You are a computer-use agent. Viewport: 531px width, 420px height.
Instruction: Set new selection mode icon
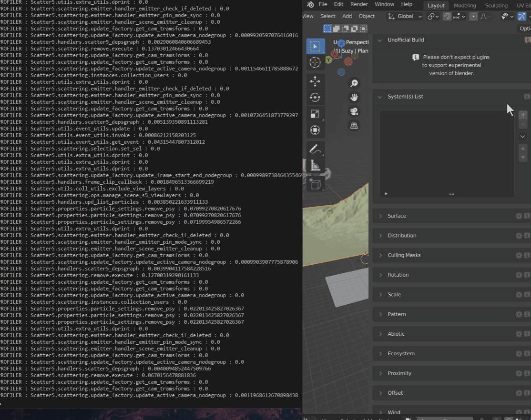point(327,29)
